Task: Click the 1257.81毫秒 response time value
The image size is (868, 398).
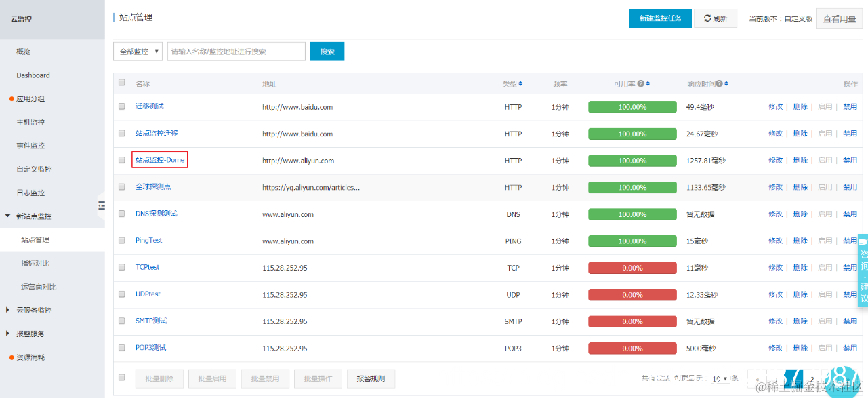Action: pos(705,161)
